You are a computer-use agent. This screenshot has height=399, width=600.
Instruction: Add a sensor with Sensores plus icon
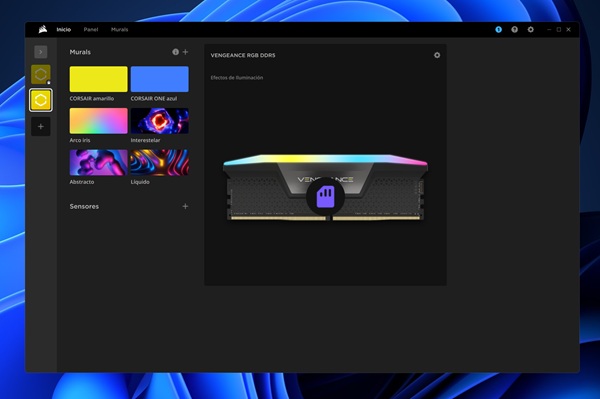[x=185, y=206]
